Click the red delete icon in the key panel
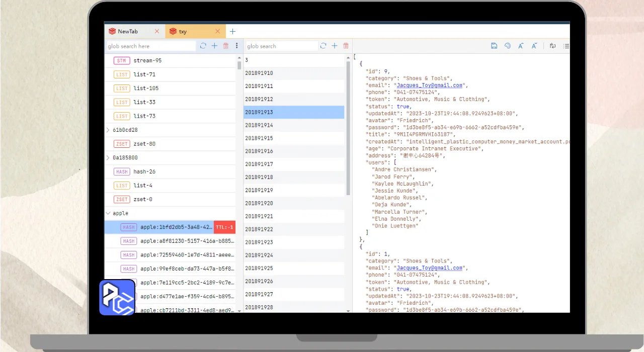Screen dimensions: 644x352 [225, 46]
